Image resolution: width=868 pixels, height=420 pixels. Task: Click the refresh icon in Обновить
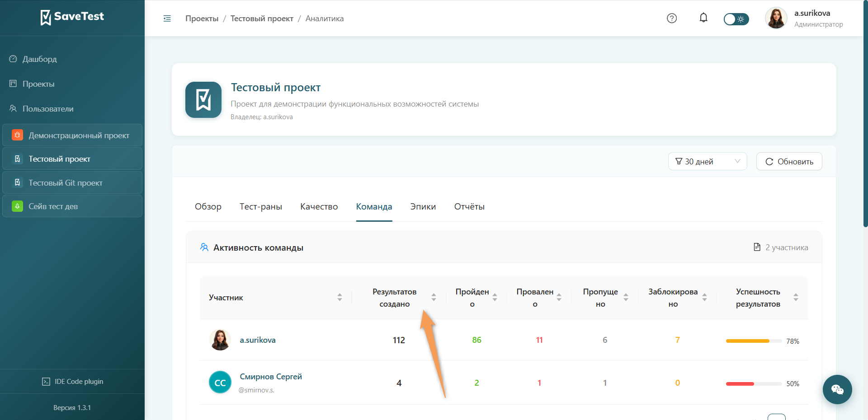coord(769,162)
